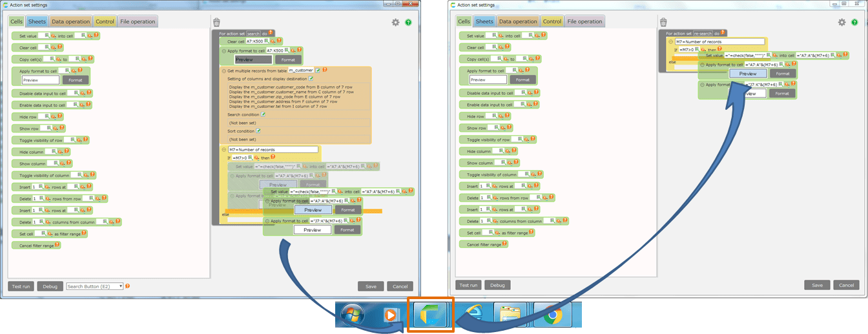Collapse the M7=Number of records block in right window
Viewport: 868px width, 334px height.
(x=671, y=41)
